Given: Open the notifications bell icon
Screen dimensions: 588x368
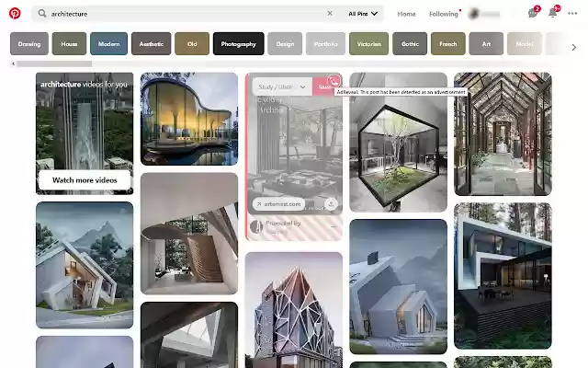Looking at the screenshot, I should [x=552, y=13].
